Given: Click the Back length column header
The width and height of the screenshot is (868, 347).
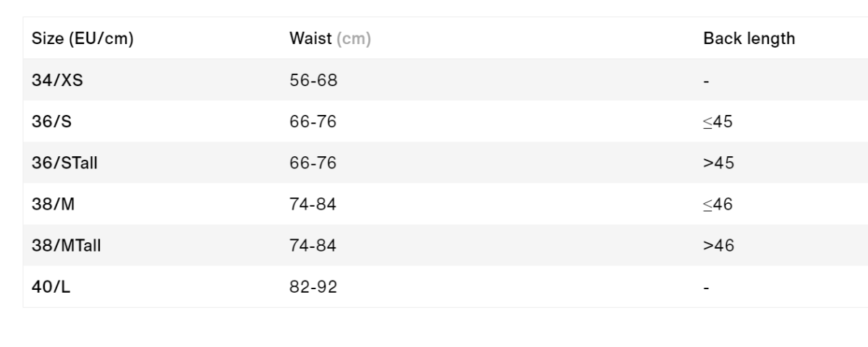Looking at the screenshot, I should pyautogui.click(x=749, y=39).
